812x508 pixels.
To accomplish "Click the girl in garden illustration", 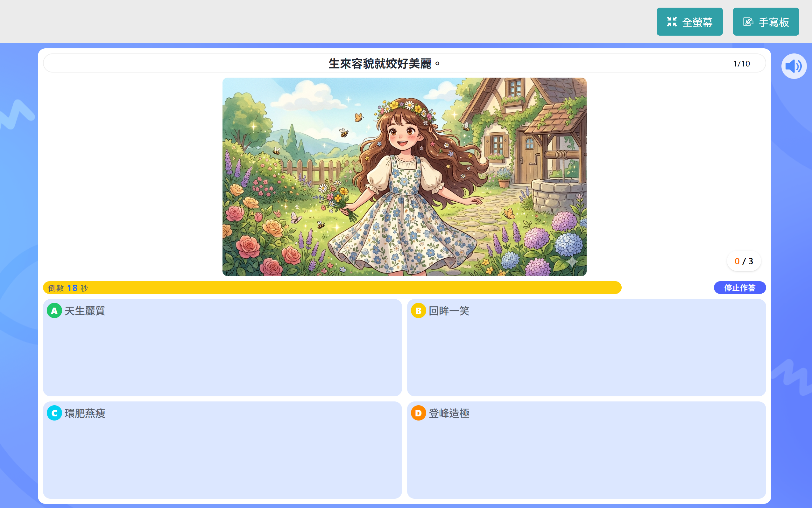I will [404, 177].
